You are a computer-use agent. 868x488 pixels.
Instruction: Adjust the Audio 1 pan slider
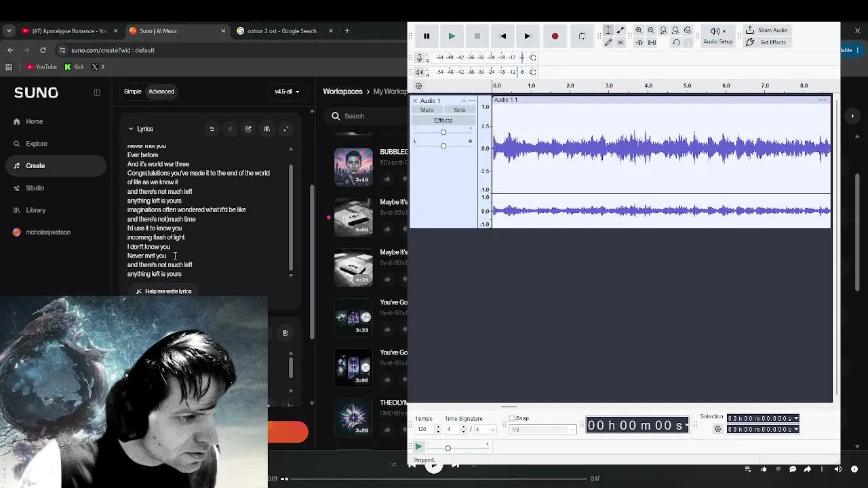pyautogui.click(x=443, y=146)
